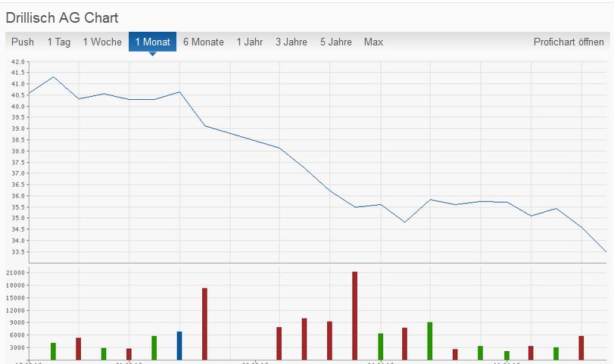Show the 1 Jahr chart
The image size is (614, 364).
tap(249, 42)
